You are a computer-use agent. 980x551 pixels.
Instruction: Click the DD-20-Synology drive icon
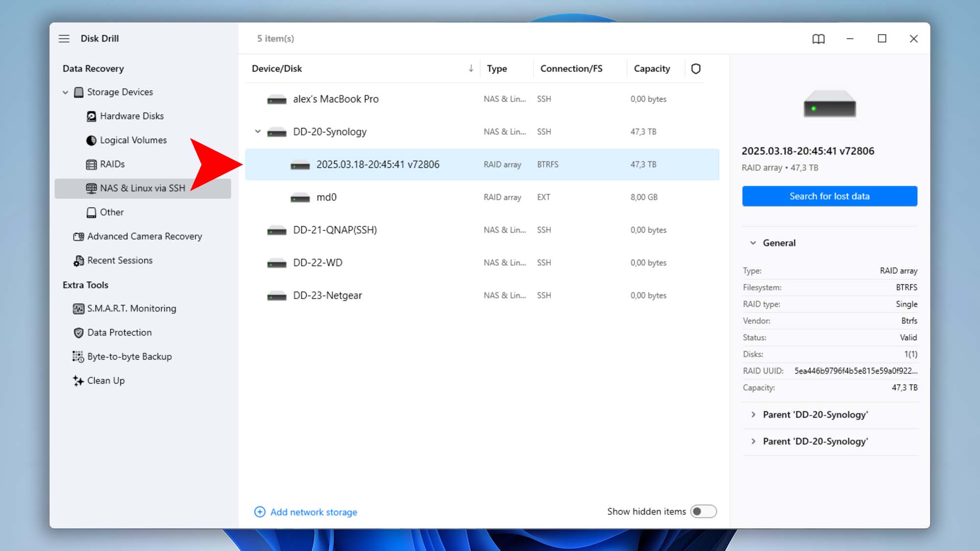click(276, 132)
